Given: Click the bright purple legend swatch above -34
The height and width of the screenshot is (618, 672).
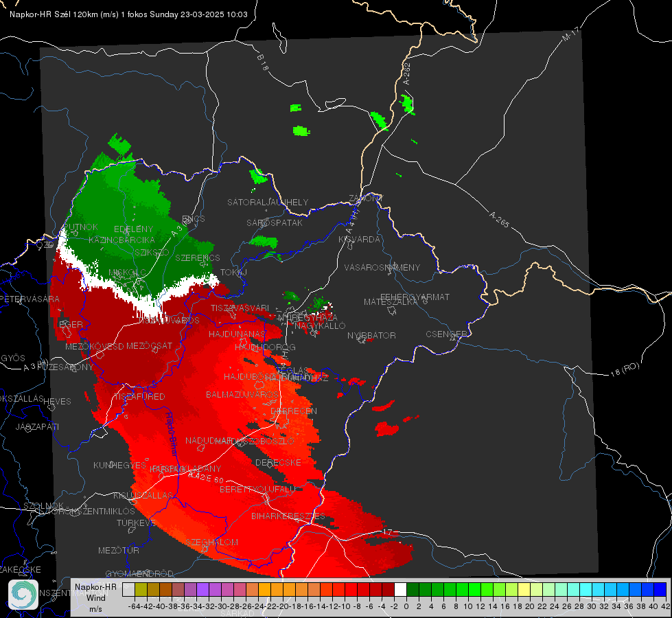Looking at the screenshot, I should click(202, 590).
